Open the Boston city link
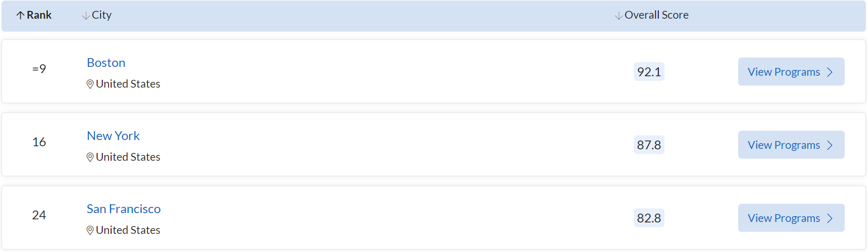 coord(106,63)
